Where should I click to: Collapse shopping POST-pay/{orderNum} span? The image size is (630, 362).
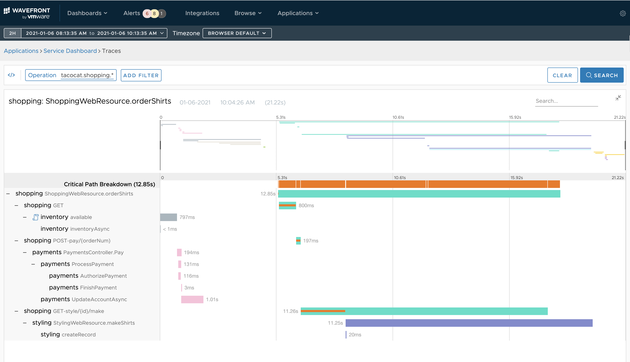point(16,241)
